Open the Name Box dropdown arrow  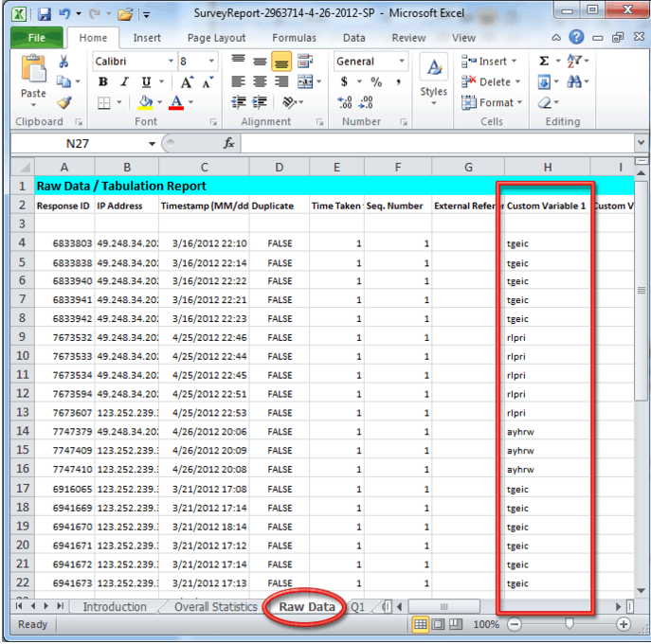pos(153,143)
